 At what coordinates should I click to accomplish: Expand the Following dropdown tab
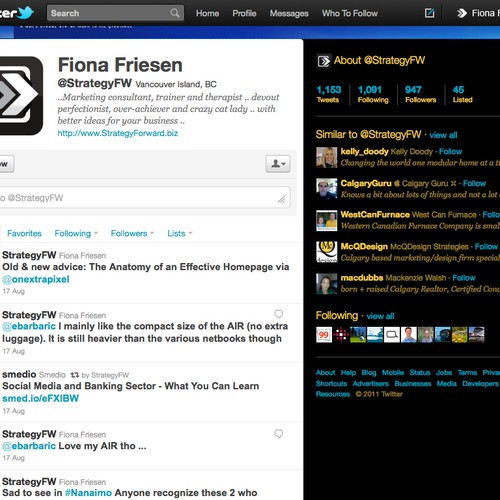[x=76, y=233]
